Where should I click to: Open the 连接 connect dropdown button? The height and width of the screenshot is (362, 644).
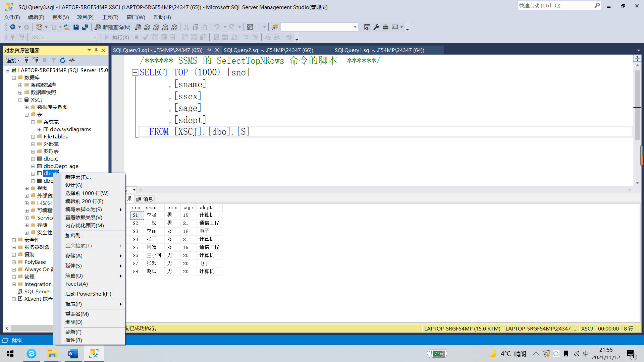click(13, 60)
